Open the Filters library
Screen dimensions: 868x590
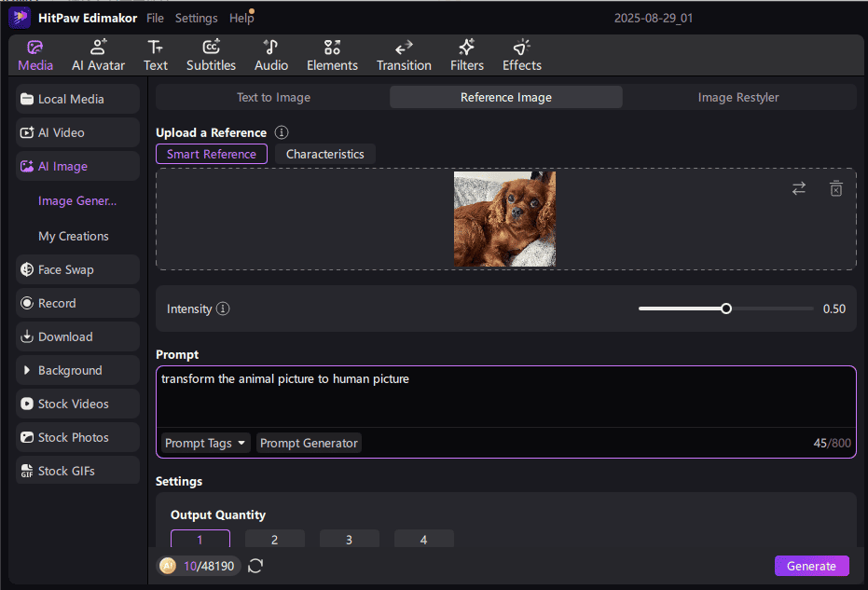point(467,55)
